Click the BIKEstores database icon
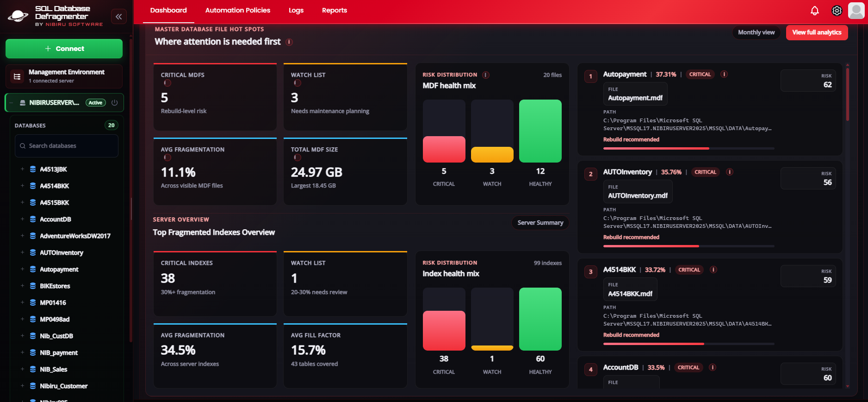Screen dimensions: 868x402 coord(33,286)
